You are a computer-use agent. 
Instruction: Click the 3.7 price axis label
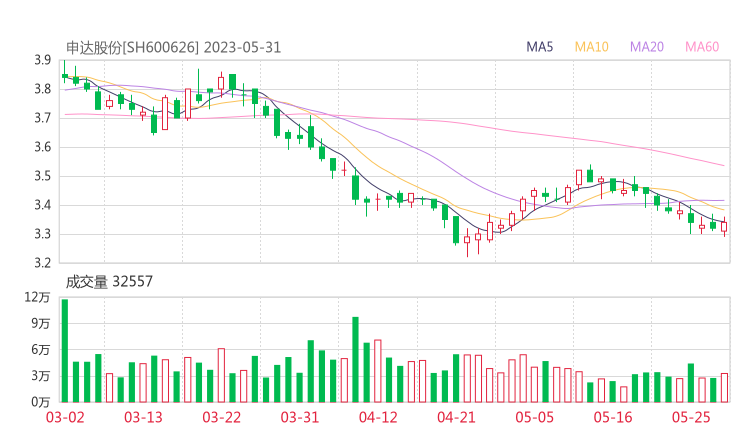[x=42, y=118]
